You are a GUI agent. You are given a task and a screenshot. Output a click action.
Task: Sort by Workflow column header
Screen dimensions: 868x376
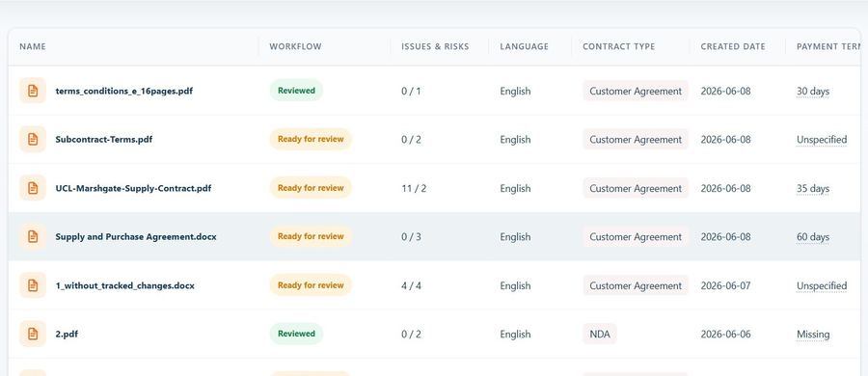pyautogui.click(x=295, y=46)
